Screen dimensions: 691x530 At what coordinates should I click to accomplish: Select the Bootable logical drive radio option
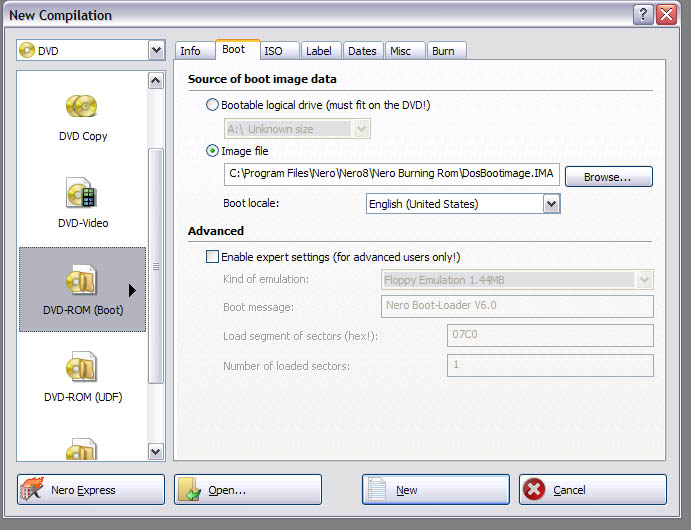coord(212,105)
